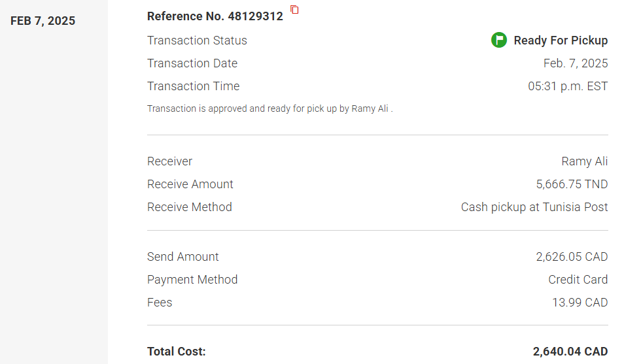Copy the reference number using the copy icon

pyautogui.click(x=294, y=10)
